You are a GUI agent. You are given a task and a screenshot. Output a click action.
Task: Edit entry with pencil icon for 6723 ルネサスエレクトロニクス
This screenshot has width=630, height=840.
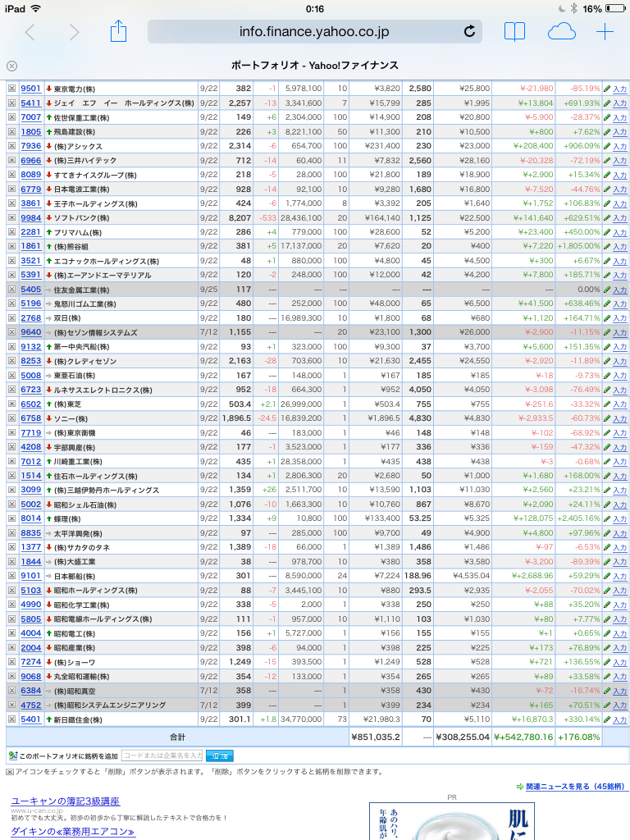click(607, 390)
